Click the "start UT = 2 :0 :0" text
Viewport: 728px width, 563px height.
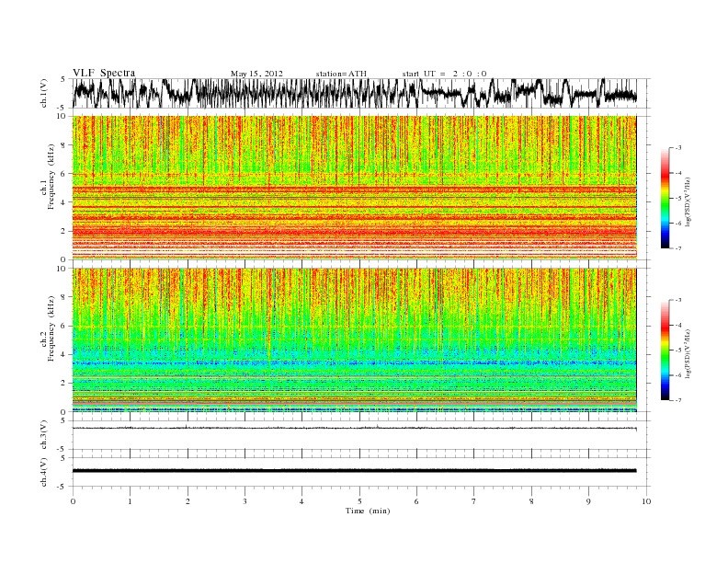pyautogui.click(x=444, y=74)
